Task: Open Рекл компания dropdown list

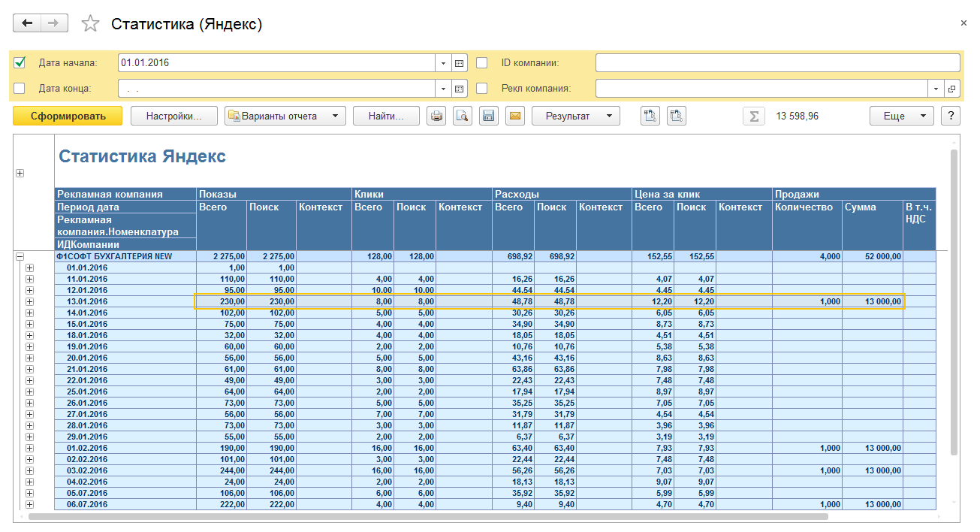Action: click(936, 89)
